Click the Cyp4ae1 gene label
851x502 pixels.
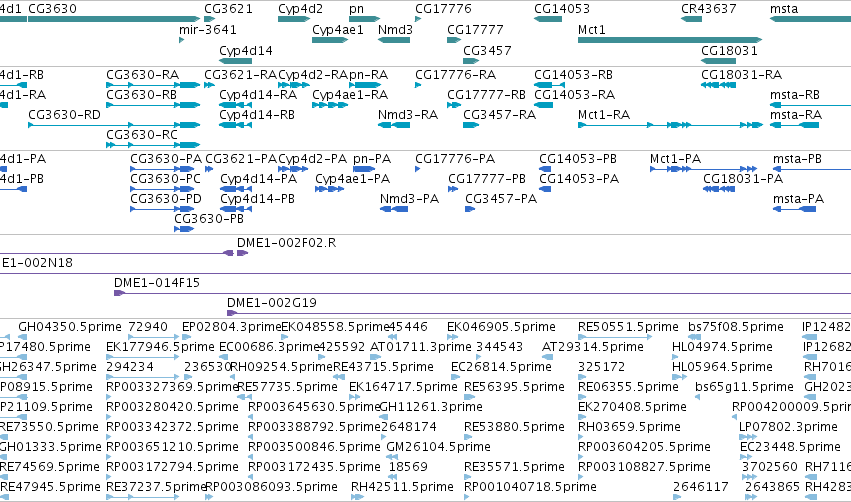[x=338, y=29]
